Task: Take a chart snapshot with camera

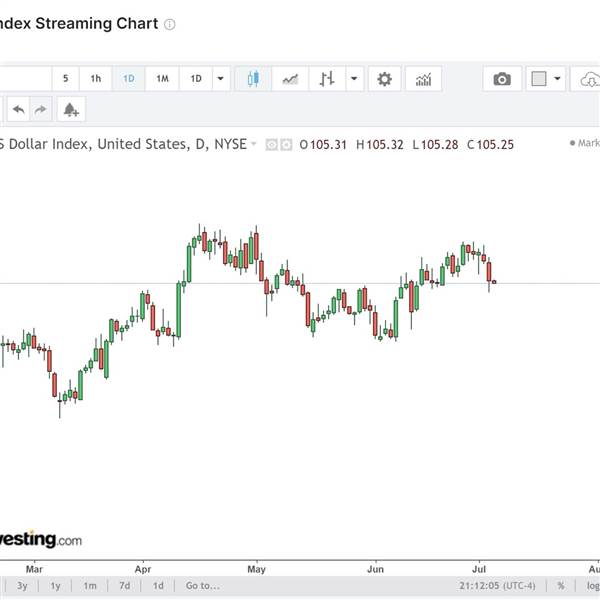Action: [x=502, y=79]
